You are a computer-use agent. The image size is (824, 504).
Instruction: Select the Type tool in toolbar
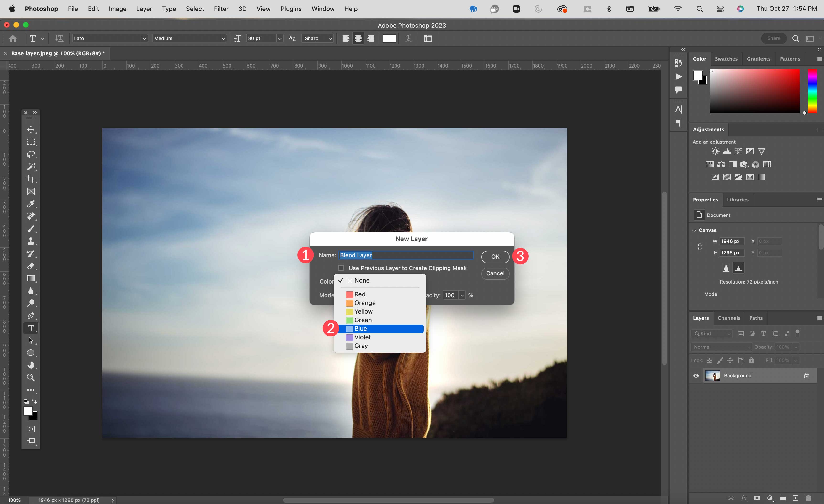pos(31,328)
